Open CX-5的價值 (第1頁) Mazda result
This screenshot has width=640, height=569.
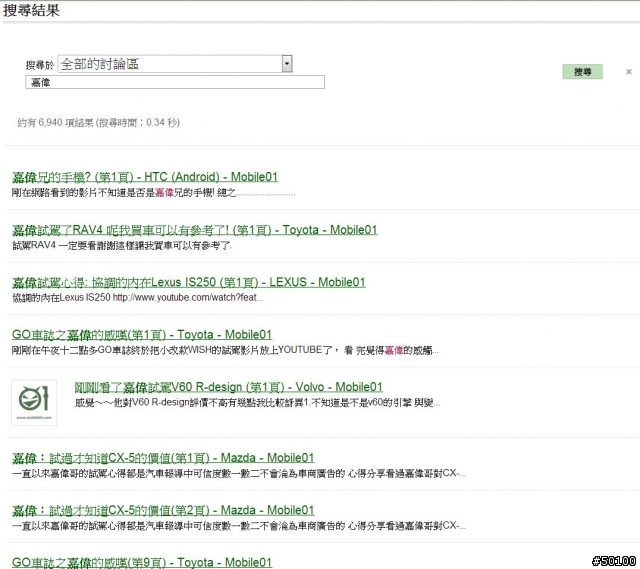(x=163, y=458)
